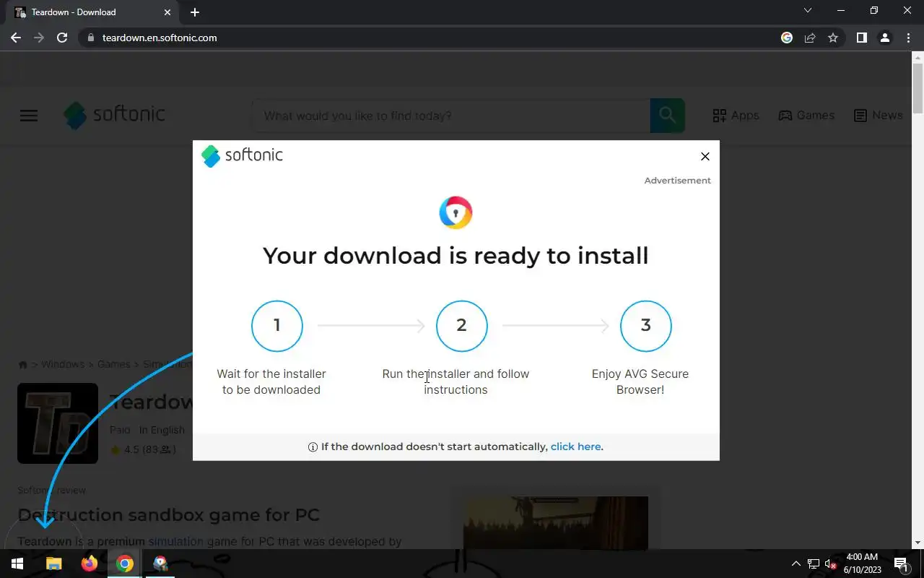Click the Games breadcrumb link
Viewport: 924px width, 578px height.
click(x=113, y=365)
